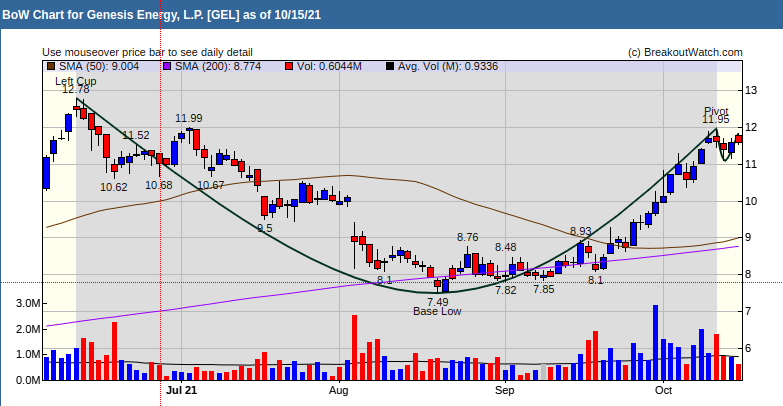Click the 'Vol: 0.6044M' legend text
The image size is (783, 406).
point(329,66)
